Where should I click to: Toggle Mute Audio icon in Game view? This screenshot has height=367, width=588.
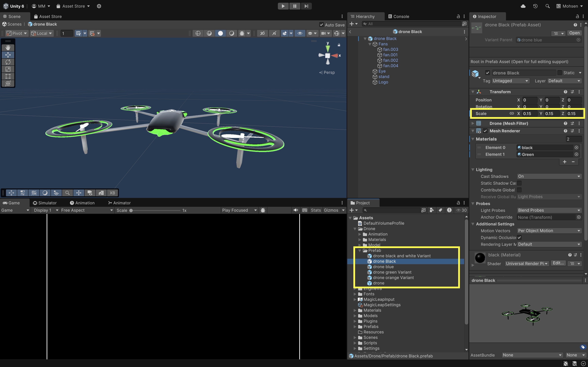296,210
